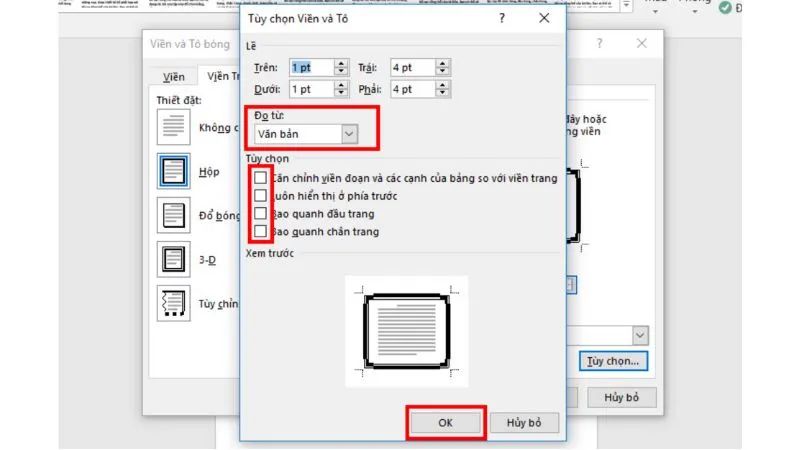Toggle Luôn hiển thị ở phía trước checkbox
This screenshot has height=450, width=800.
click(x=260, y=195)
